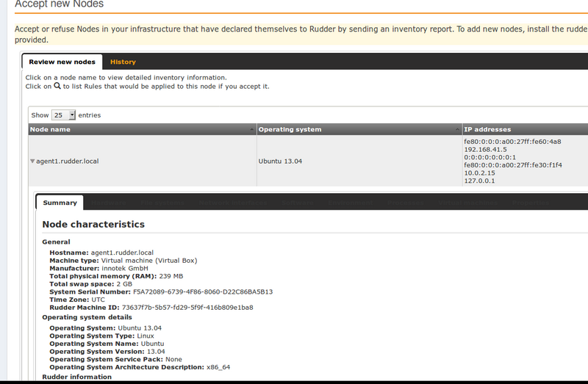Open the Software tab
Viewport: 588px width, 384px height.
298,203
